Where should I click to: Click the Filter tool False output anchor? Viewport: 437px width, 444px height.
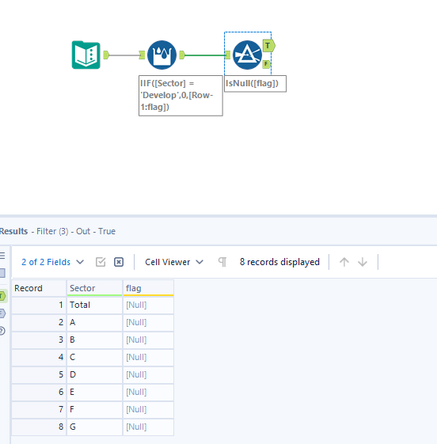pos(266,64)
